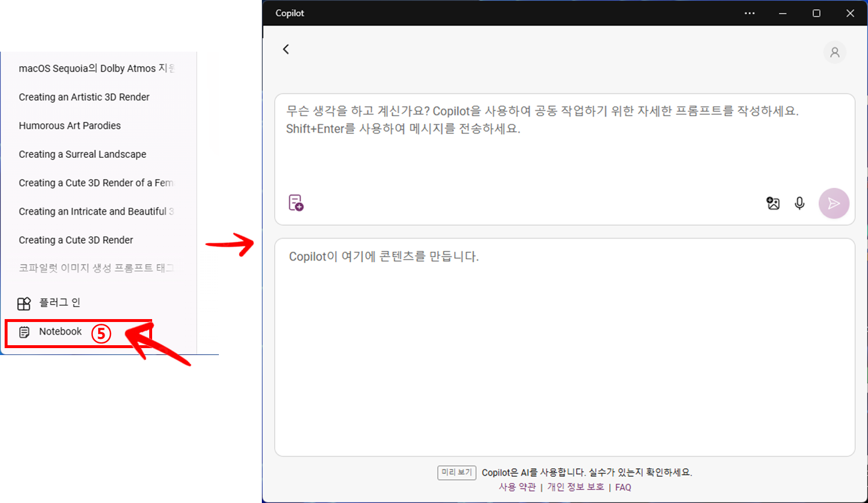Open chat 'Creating an Artistic 3D Render'
This screenshot has height=503, width=868.
84,97
